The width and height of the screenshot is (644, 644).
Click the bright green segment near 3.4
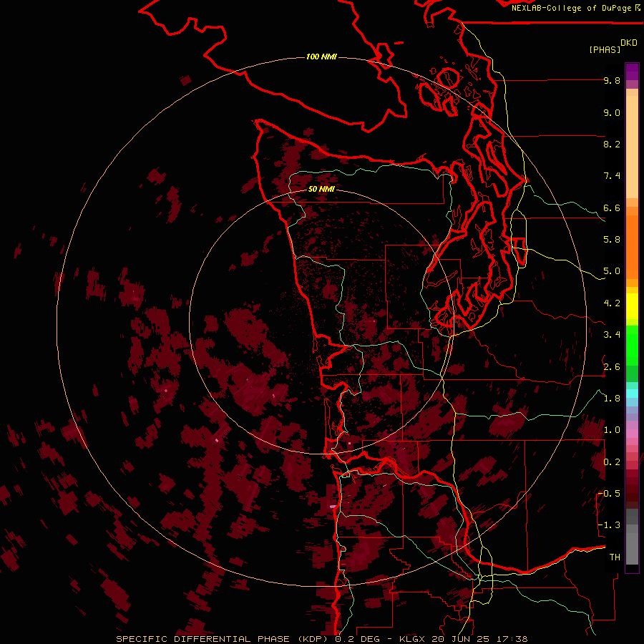point(632,345)
